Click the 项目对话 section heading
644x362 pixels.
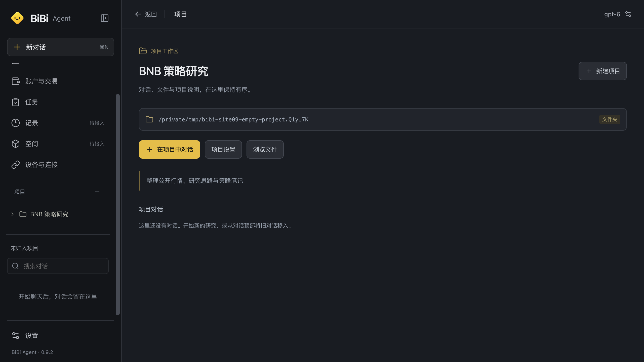coord(151,209)
